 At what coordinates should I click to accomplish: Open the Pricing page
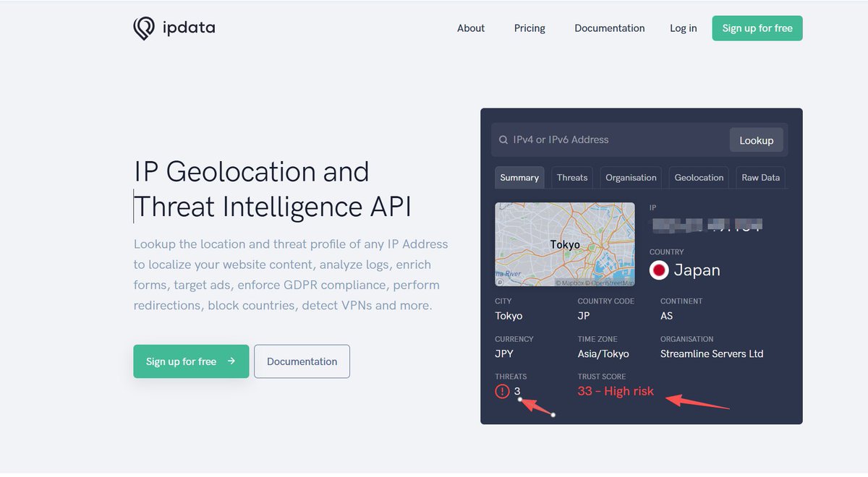[529, 28]
